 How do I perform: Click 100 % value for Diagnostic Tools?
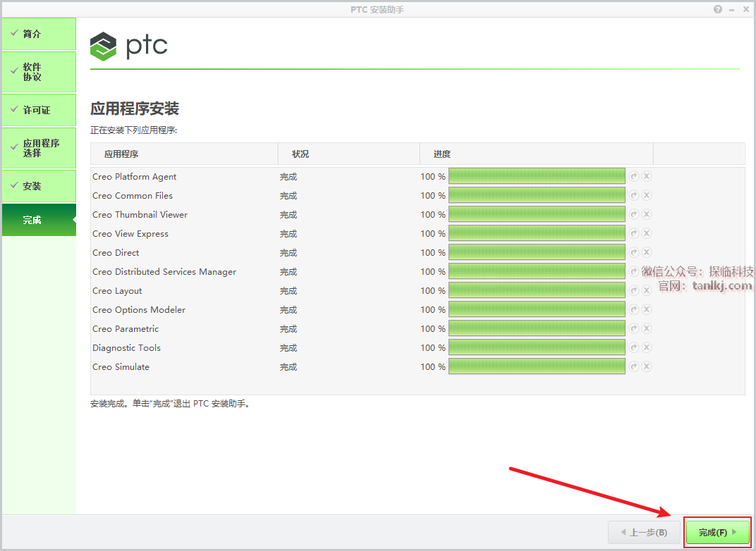pyautogui.click(x=433, y=348)
